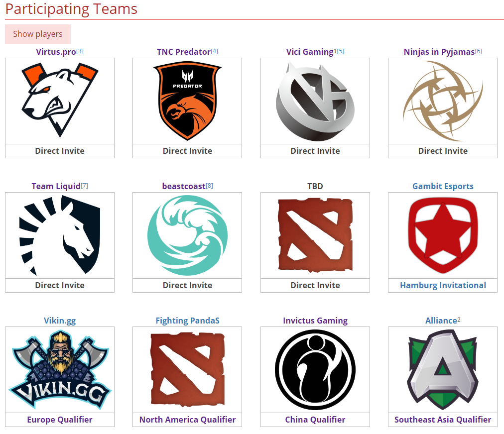Open the North America Qualifier link
Image resolution: width=504 pixels, height=434 pixels.
click(187, 420)
